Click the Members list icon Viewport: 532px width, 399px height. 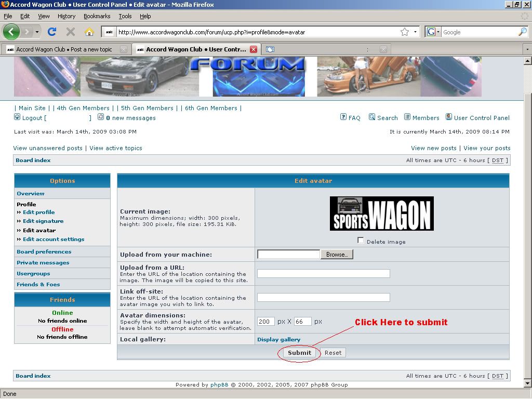(407, 117)
